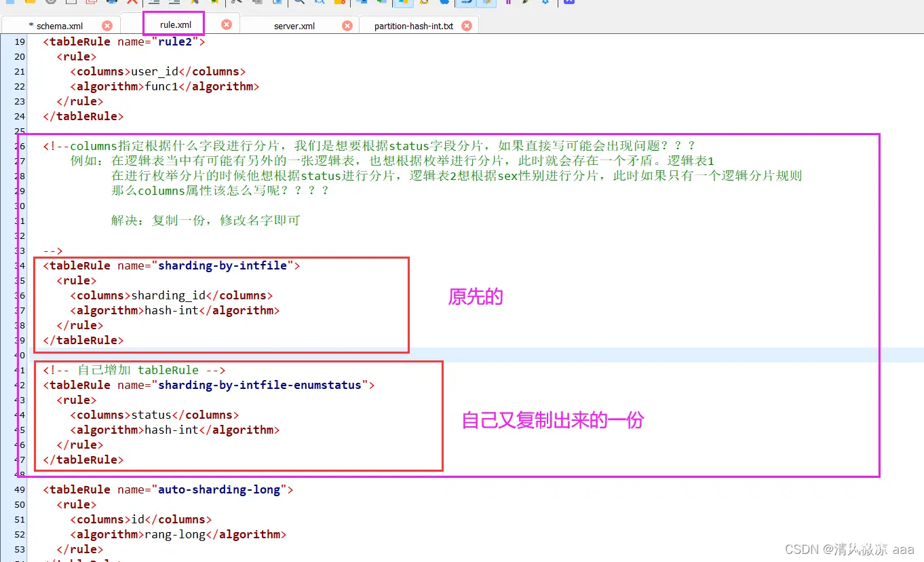Click the rang-long algorithm line

pos(178,534)
